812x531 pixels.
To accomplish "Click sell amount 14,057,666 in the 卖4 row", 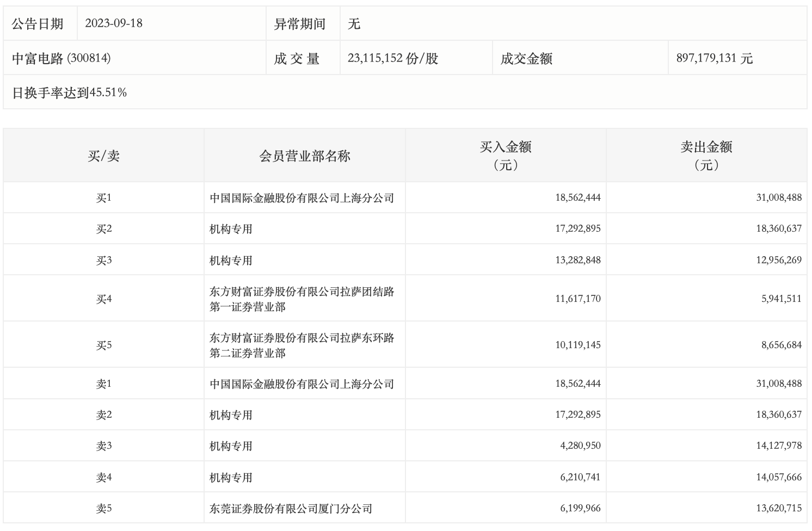I will pos(778,477).
